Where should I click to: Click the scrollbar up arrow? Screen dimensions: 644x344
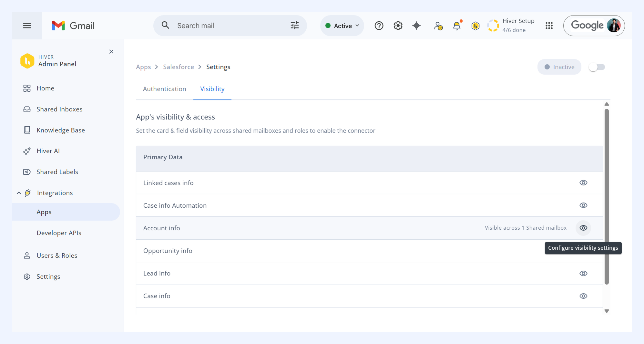(607, 104)
